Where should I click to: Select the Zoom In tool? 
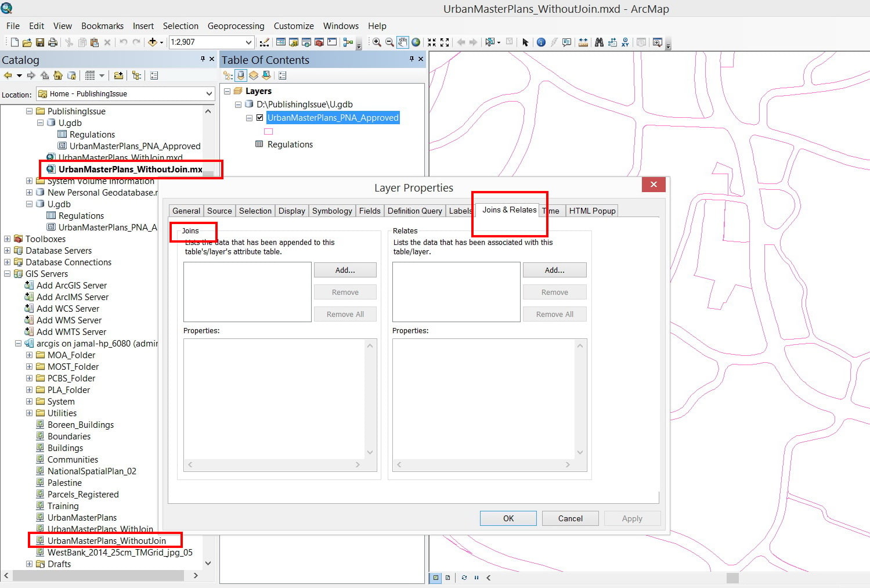[377, 42]
